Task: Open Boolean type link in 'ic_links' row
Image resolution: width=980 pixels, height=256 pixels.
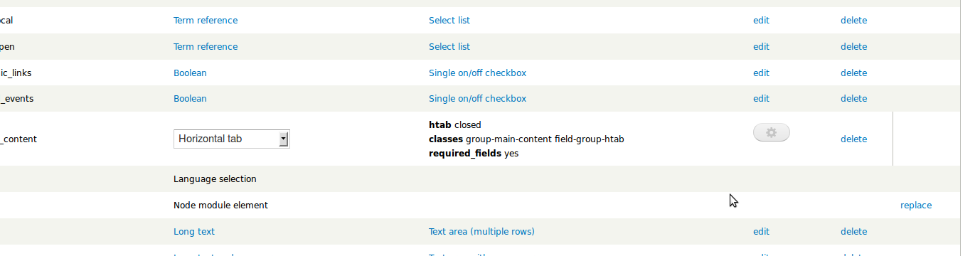Action: (190, 73)
